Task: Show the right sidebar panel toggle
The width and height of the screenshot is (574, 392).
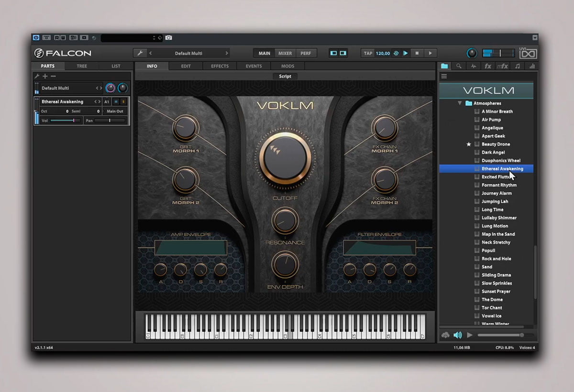Action: point(343,53)
